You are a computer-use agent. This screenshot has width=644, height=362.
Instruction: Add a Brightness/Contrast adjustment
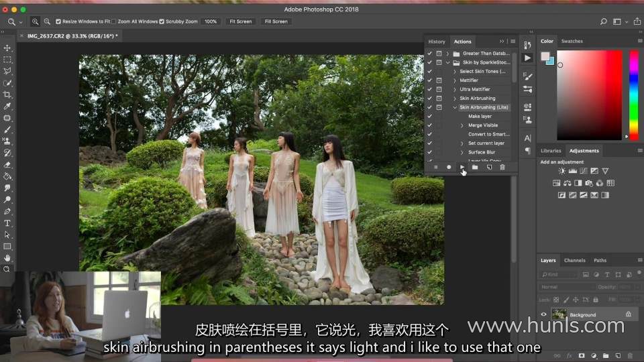[x=562, y=172]
